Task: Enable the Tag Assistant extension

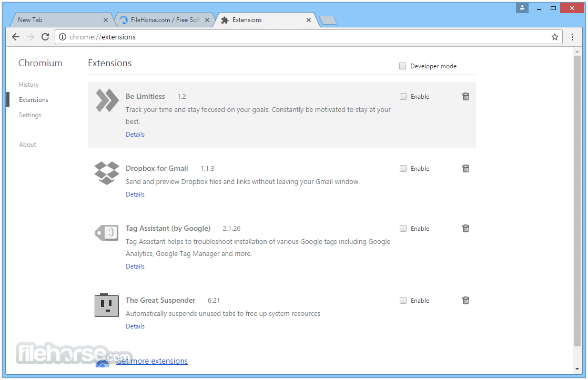Action: 403,229
